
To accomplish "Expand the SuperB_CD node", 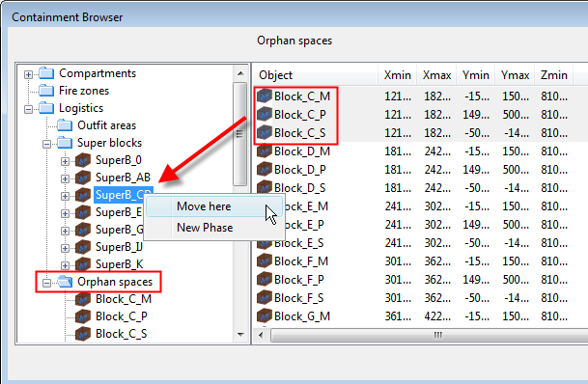I will [66, 196].
